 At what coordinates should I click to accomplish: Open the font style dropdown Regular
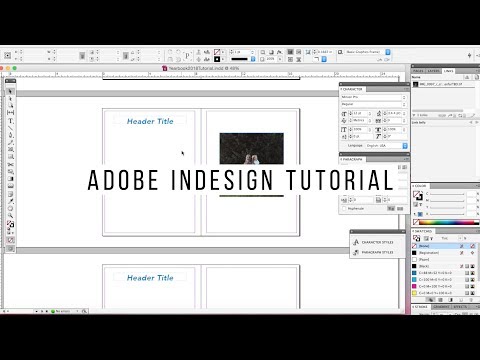[x=373, y=104]
